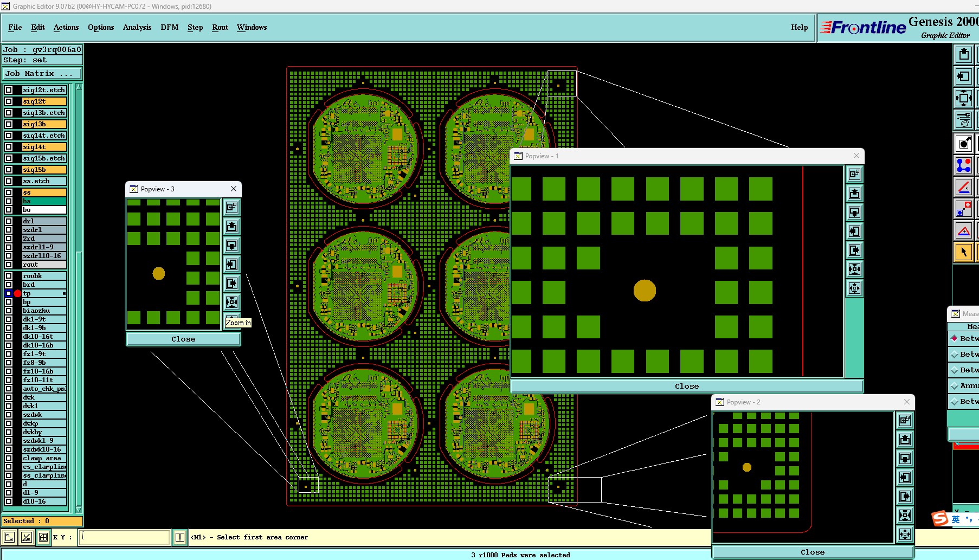The image size is (979, 560).
Task: Open the Step menu
Action: (x=195, y=27)
